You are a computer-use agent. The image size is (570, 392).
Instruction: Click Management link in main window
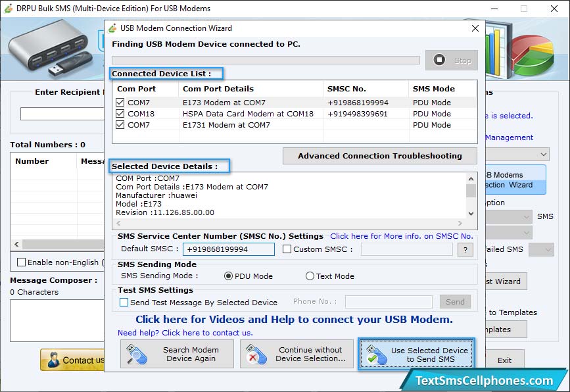[x=509, y=137]
